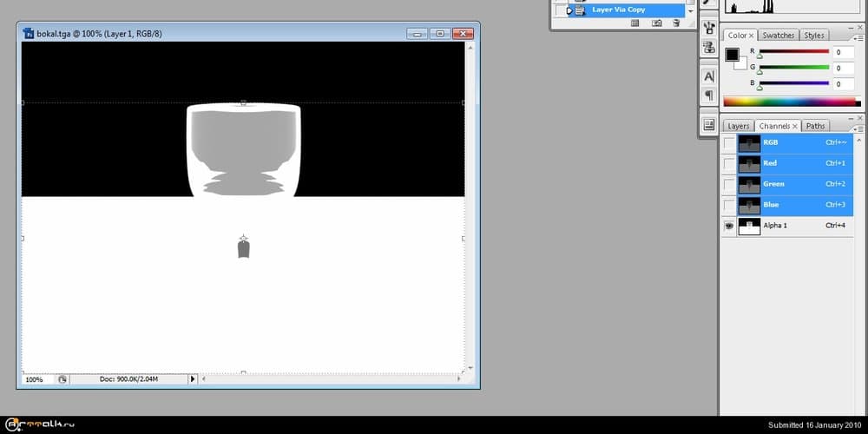Click the new set icon in the Actions panel
Image resolution: width=868 pixels, height=434 pixels.
(635, 23)
